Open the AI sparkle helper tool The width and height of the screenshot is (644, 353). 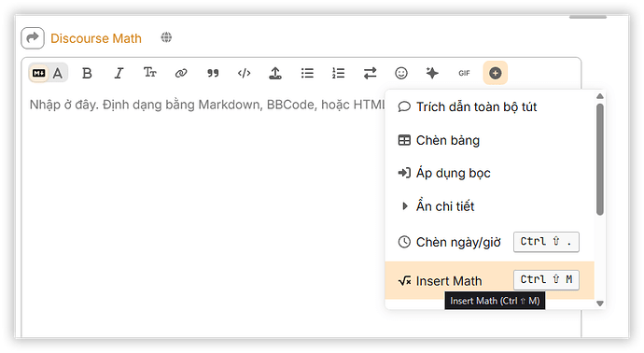click(432, 73)
